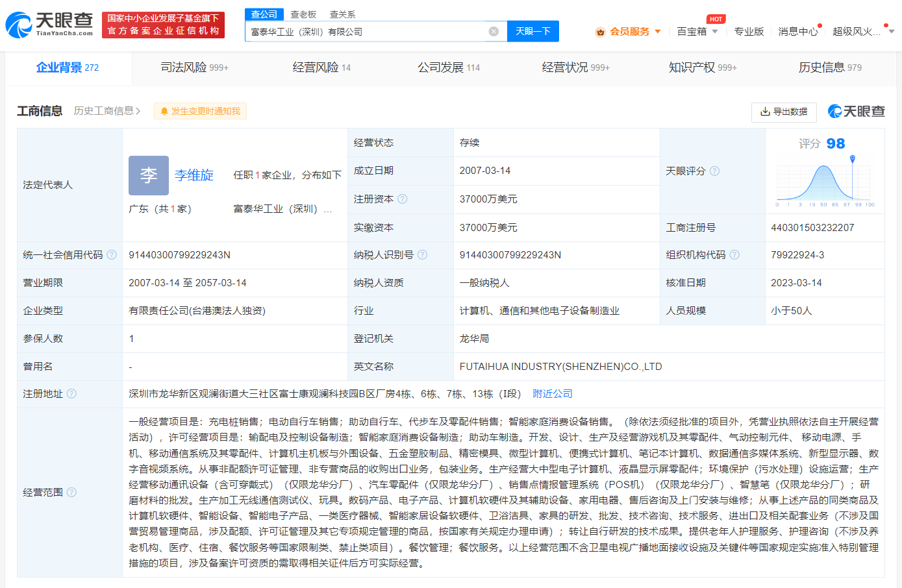Open 李维旋 profile link
902x588 pixels.
click(x=194, y=175)
